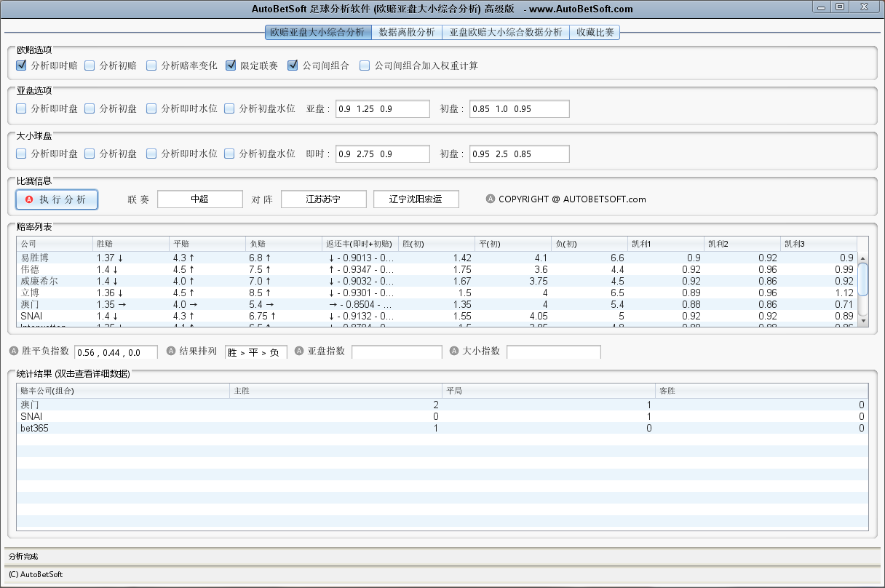The width and height of the screenshot is (885, 588).
Task: Sort by 公司 column header
Action: (x=55, y=244)
